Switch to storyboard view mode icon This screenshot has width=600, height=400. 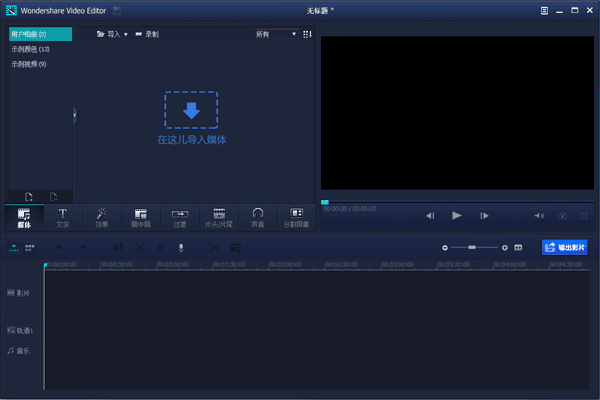[x=30, y=248]
